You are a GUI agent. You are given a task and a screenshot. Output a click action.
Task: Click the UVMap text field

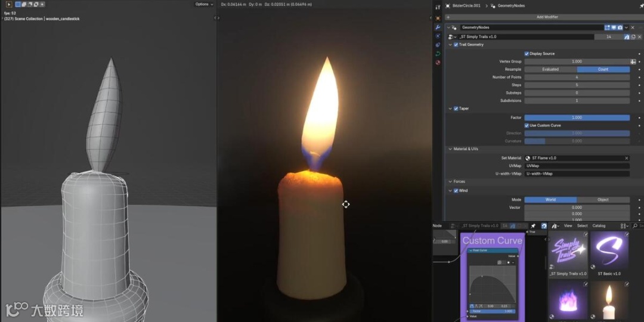pos(577,166)
